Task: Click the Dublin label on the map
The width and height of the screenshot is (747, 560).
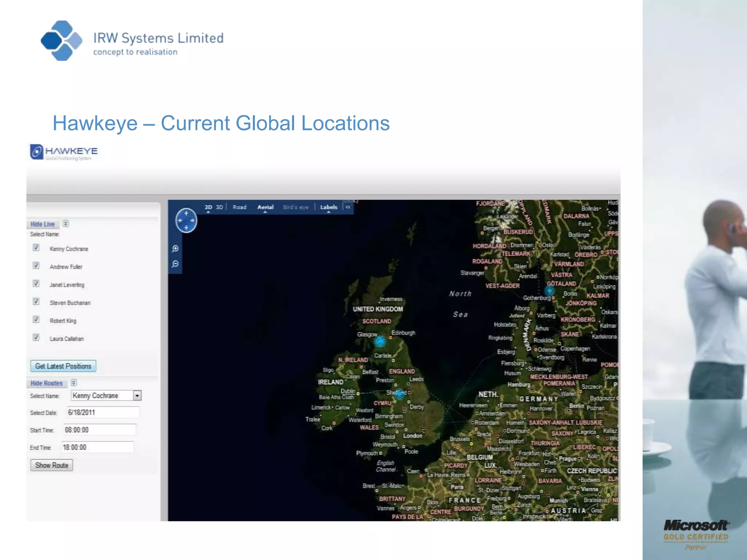Action: pyautogui.click(x=348, y=391)
